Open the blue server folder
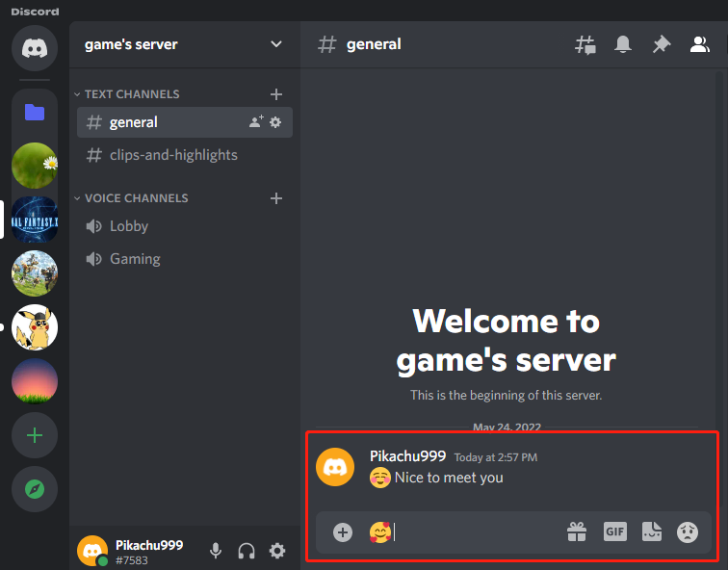This screenshot has width=728, height=570. coord(35,113)
